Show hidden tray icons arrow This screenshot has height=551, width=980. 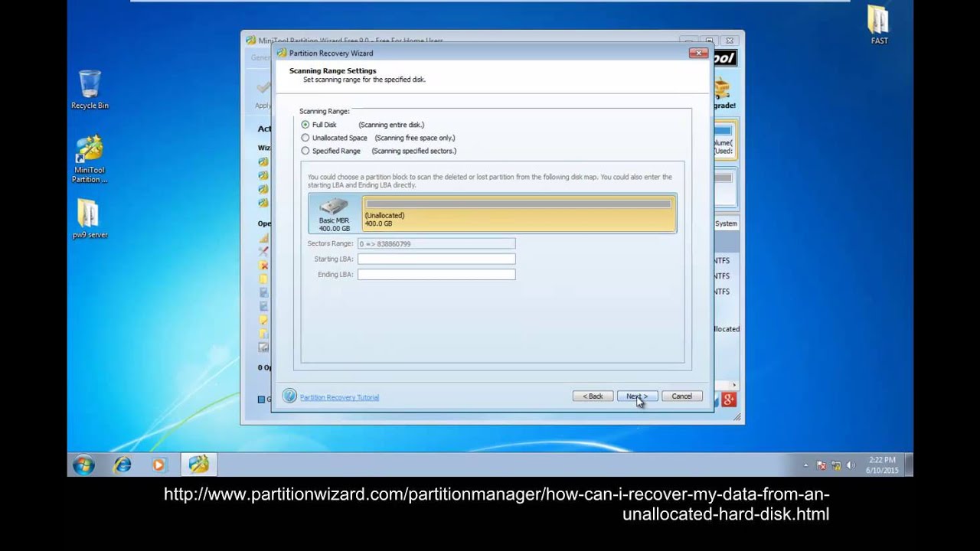click(805, 465)
